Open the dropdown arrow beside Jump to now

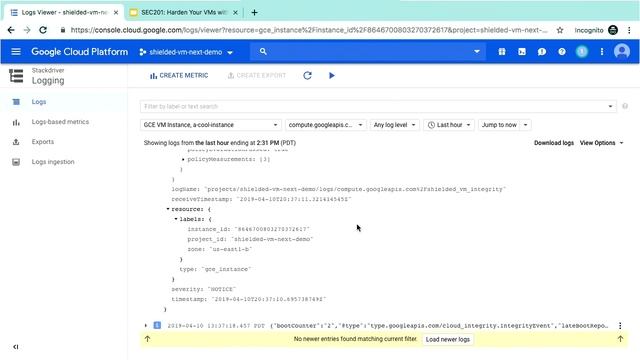pos(526,125)
